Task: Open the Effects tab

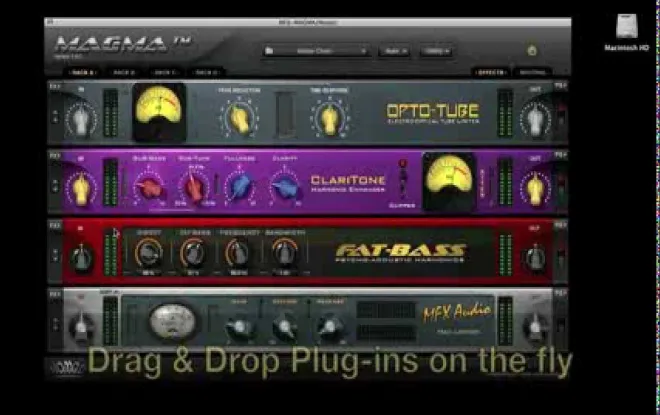Action: pos(491,72)
